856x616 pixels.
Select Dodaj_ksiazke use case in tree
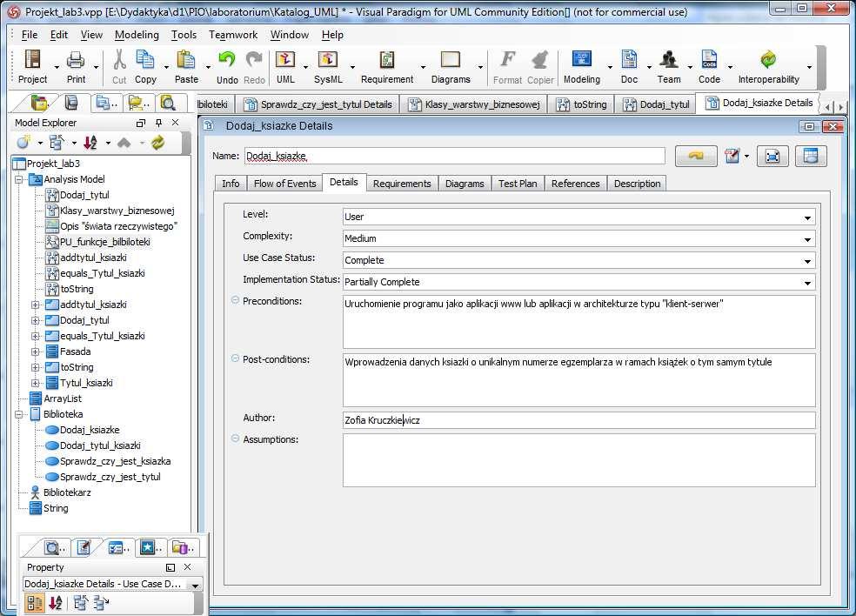90,430
